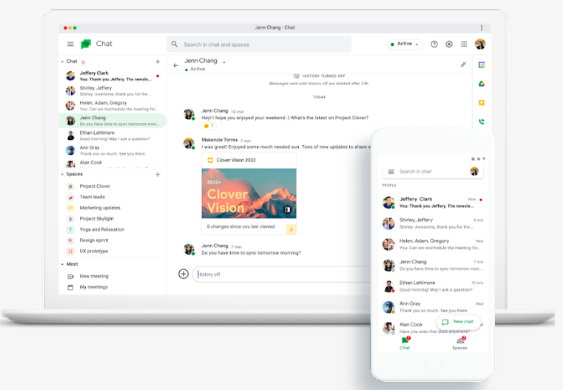This screenshot has width=563, height=390.
Task: Click the plus attach icon beside message box
Action: (183, 274)
